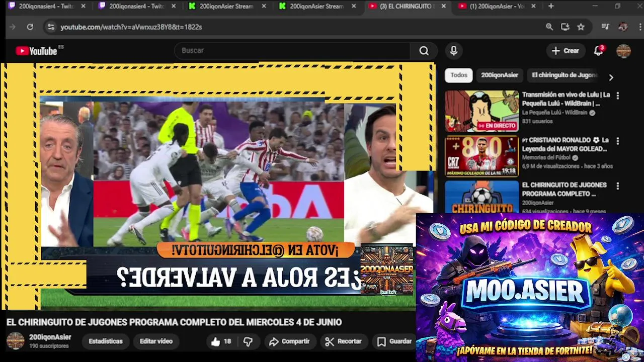
Task: Click the Crear button
Action: [x=566, y=51]
